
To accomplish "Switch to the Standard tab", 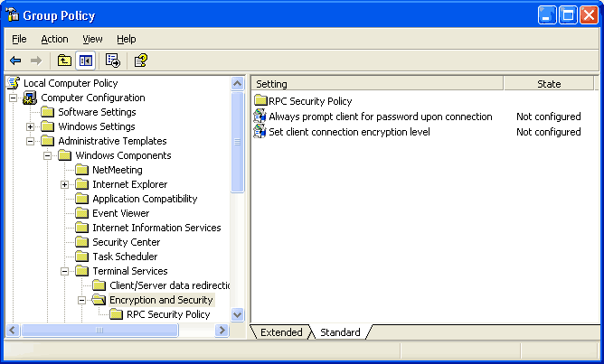I will (x=341, y=332).
